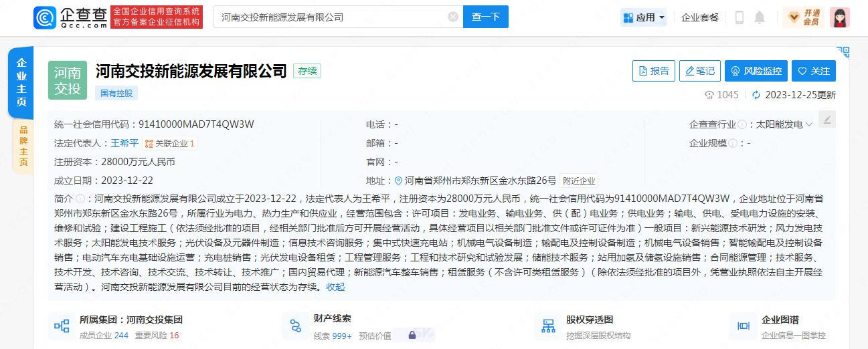Open the user avatar profile
The width and height of the screenshot is (868, 349).
[x=840, y=17]
